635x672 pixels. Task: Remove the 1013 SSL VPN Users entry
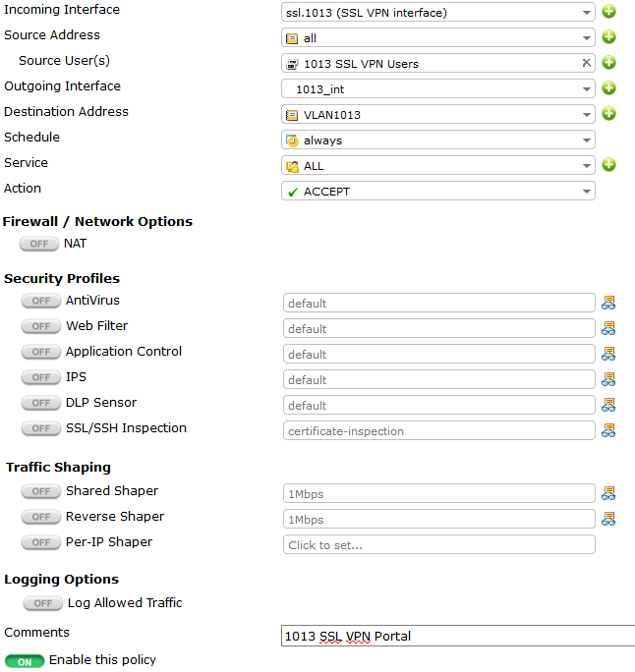[x=586, y=63]
